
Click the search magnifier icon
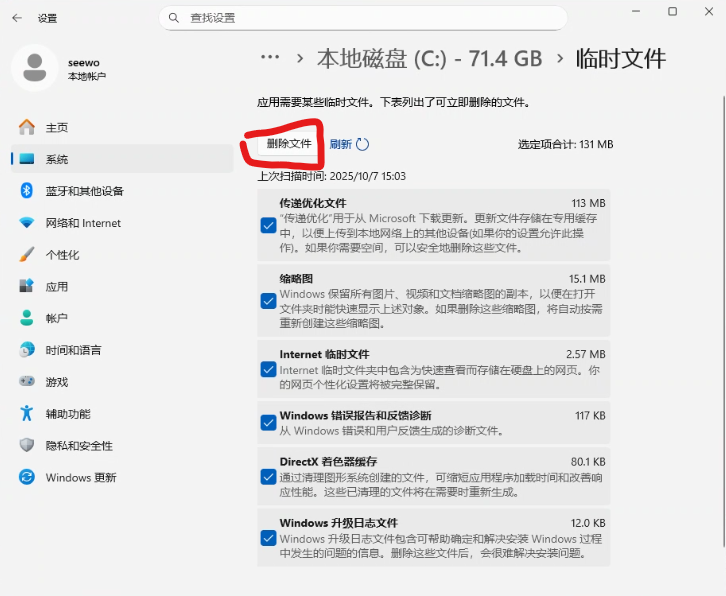click(x=174, y=18)
